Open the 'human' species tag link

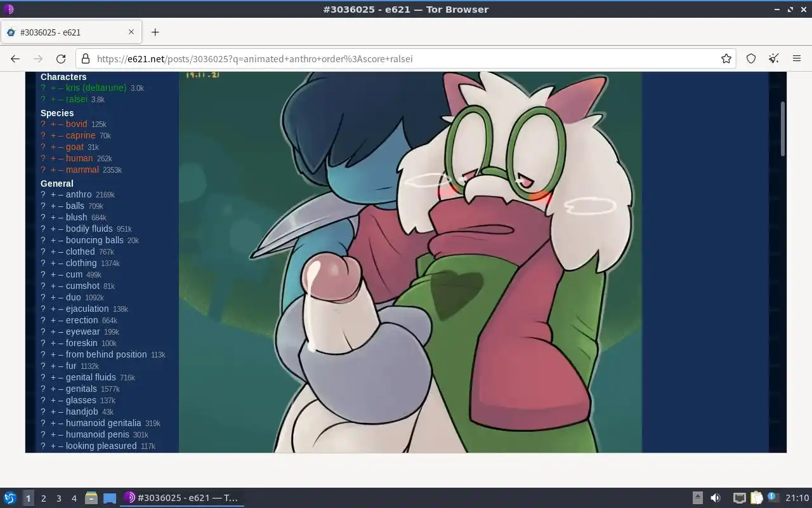pos(79,158)
